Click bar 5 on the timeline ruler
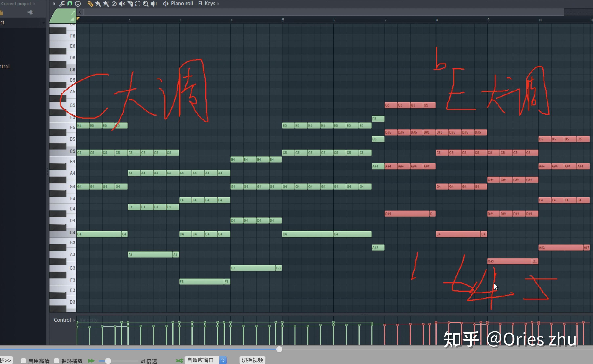 click(x=283, y=20)
